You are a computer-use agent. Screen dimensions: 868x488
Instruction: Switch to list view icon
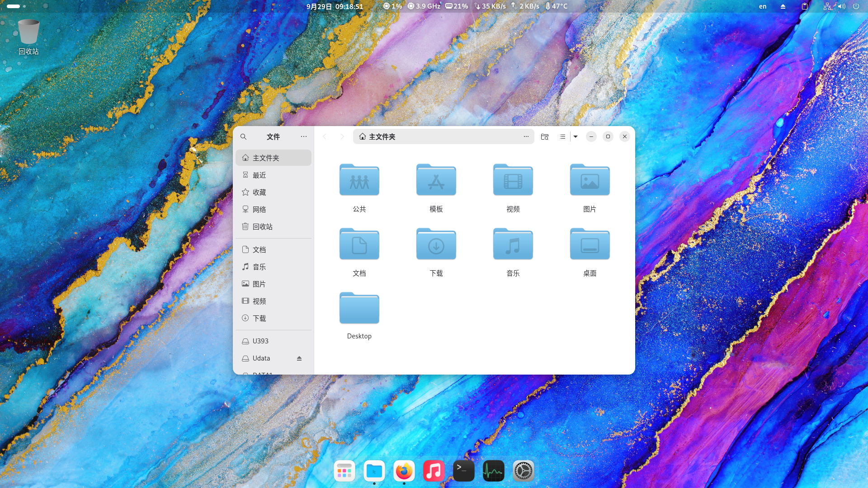tap(562, 136)
